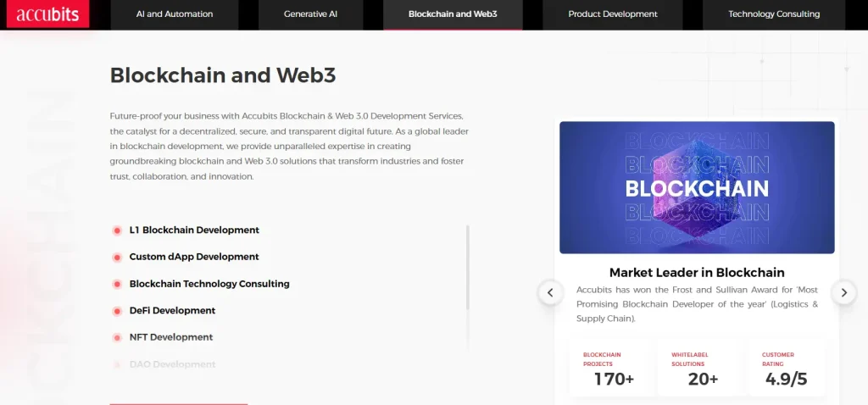Click the Blockchain and Web3 page heading
Image resolution: width=868 pixels, height=405 pixels.
tap(223, 75)
